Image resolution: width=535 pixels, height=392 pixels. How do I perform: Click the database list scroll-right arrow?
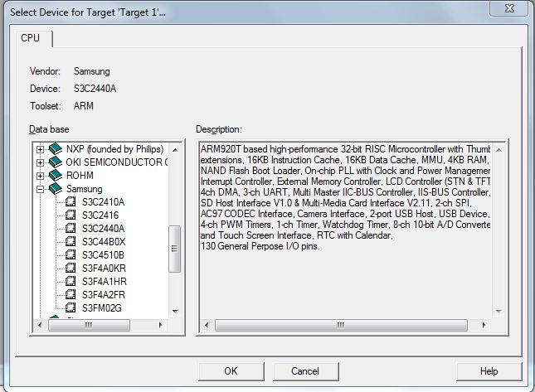pyautogui.click(x=160, y=325)
